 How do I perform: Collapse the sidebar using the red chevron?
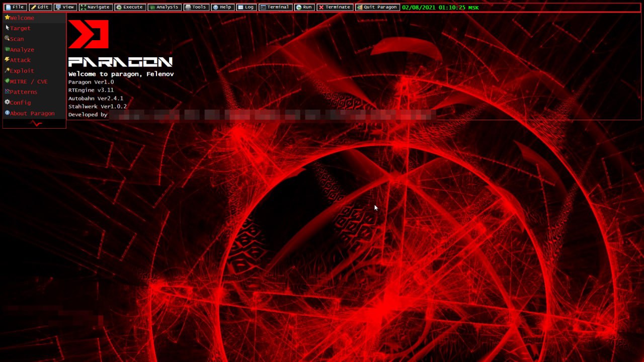[36, 124]
